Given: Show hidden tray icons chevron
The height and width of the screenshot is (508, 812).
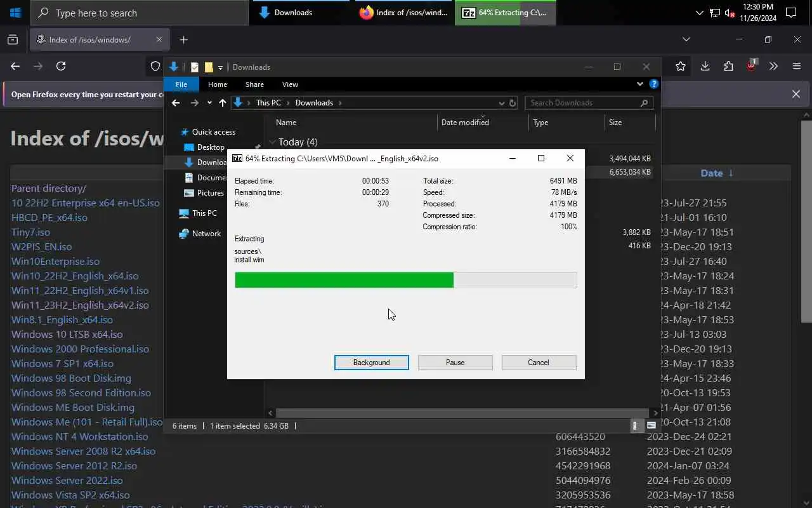Looking at the screenshot, I should [x=699, y=13].
